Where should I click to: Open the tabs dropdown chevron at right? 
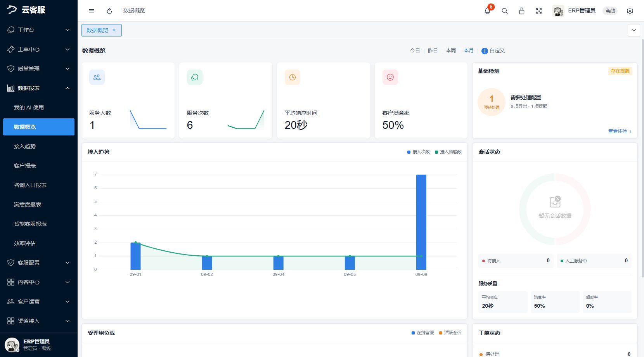point(634,30)
